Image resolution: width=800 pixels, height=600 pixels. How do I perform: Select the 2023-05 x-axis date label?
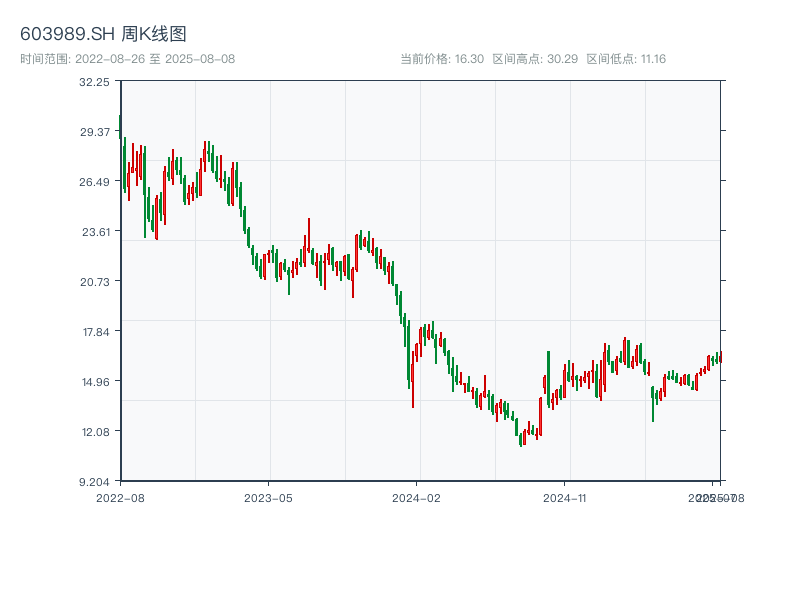click(268, 497)
